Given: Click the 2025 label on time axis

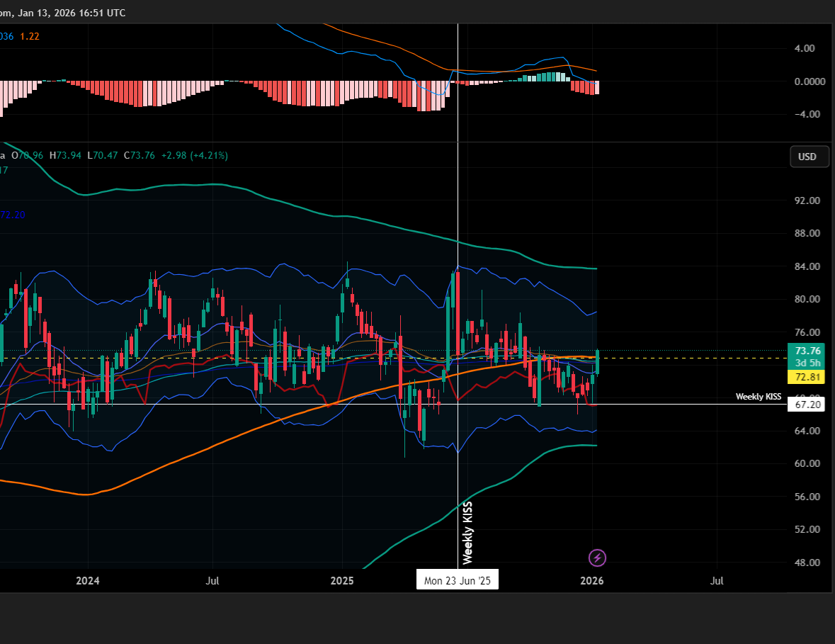Looking at the screenshot, I should point(342,581).
